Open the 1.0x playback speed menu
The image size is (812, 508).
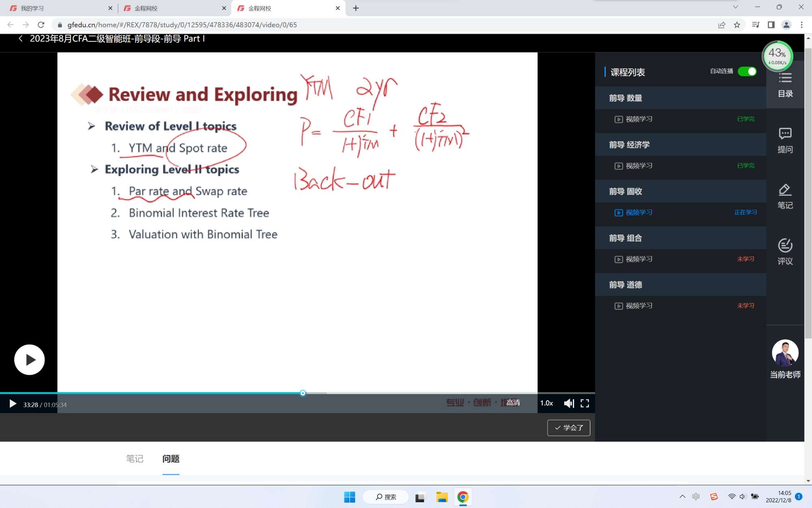pyautogui.click(x=546, y=403)
